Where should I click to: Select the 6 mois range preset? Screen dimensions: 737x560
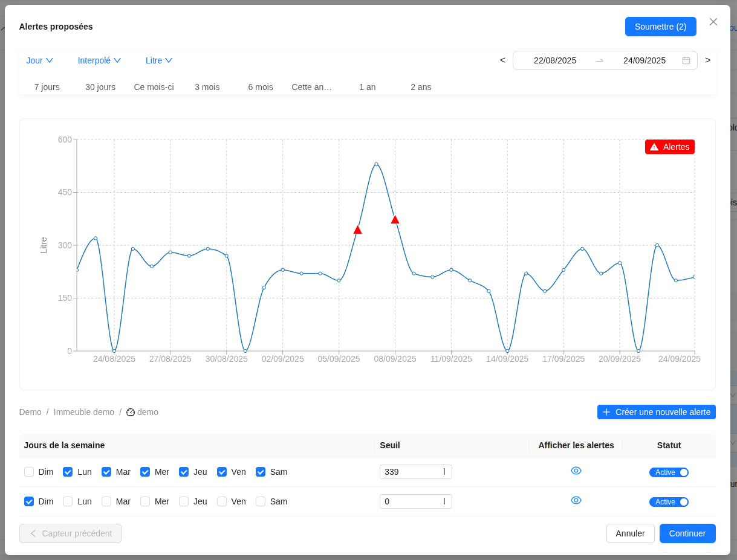tap(261, 87)
